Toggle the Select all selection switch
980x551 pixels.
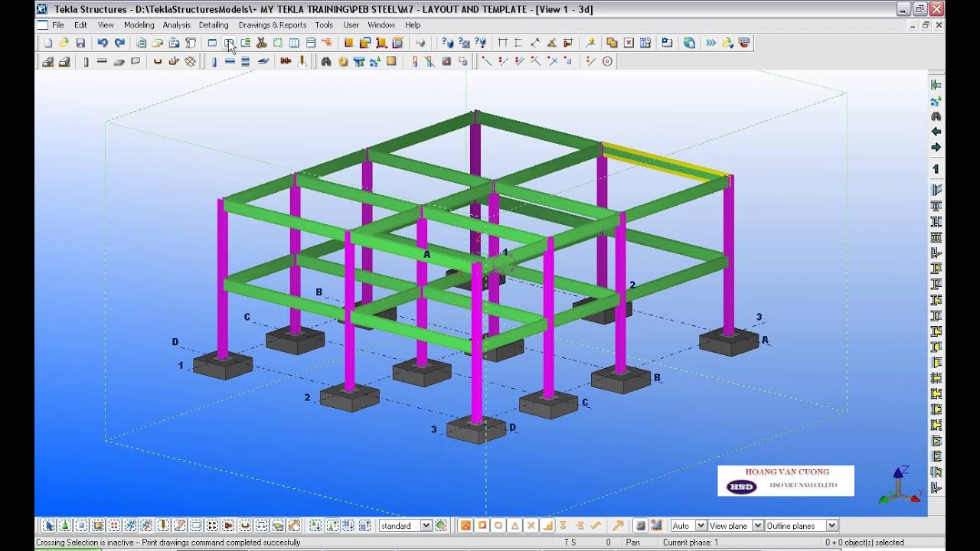[48, 526]
